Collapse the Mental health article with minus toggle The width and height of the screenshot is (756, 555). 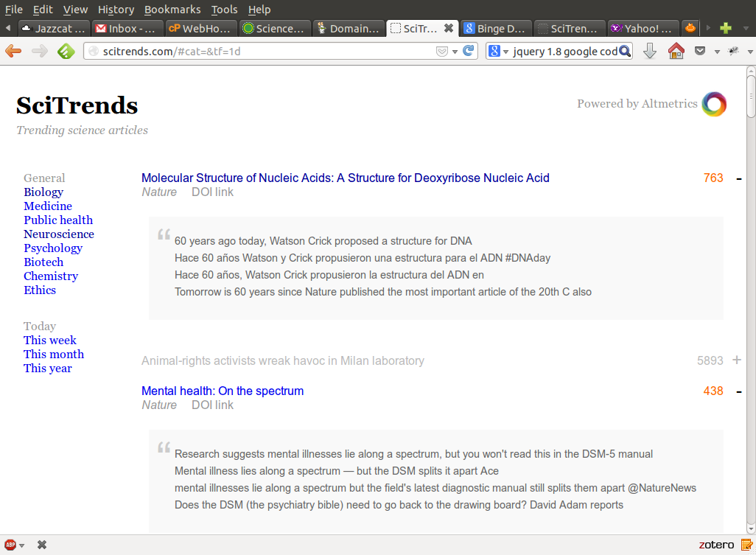point(738,391)
